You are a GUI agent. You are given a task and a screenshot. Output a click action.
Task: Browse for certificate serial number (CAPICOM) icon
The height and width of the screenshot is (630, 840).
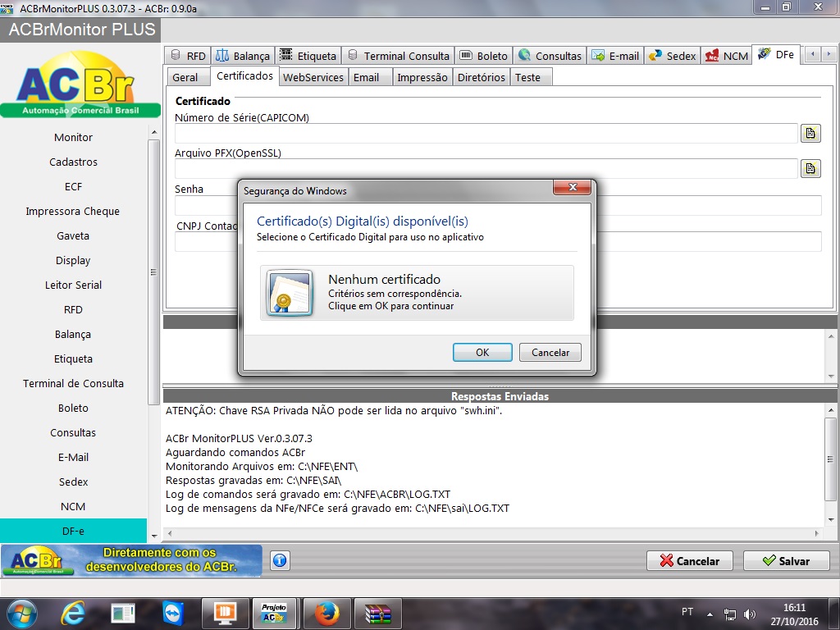810,133
